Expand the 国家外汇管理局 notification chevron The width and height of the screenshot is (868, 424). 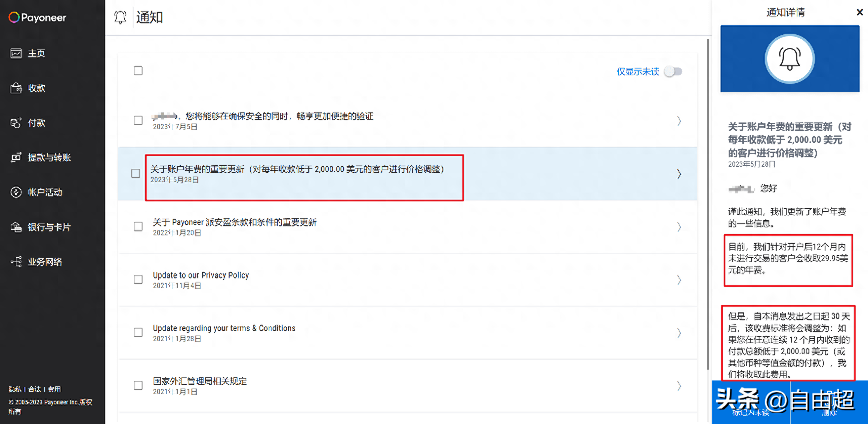pyautogui.click(x=679, y=386)
